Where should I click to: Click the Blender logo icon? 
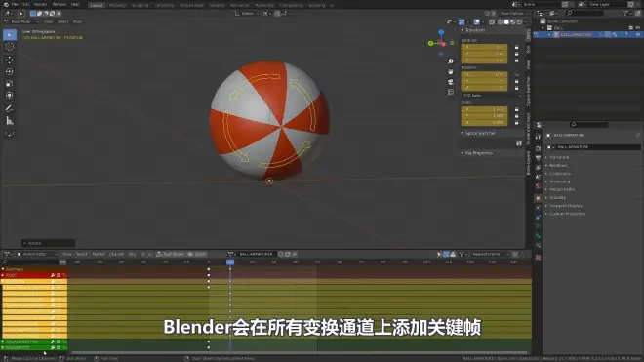tap(6, 5)
